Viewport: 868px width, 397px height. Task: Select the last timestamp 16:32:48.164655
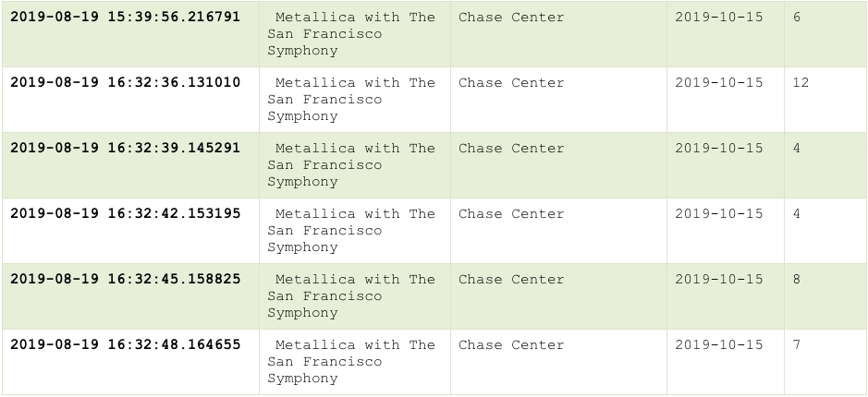[125, 345]
